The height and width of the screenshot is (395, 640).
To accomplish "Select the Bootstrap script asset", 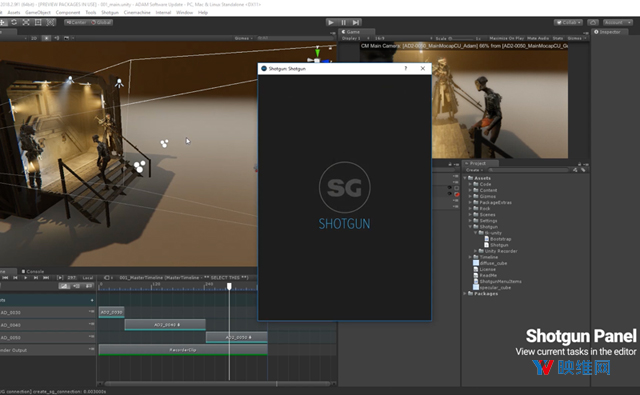I will tap(498, 239).
